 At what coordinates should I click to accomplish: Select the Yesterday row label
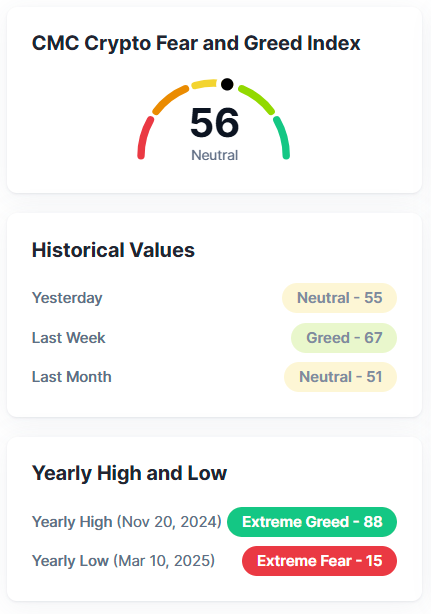click(x=67, y=298)
